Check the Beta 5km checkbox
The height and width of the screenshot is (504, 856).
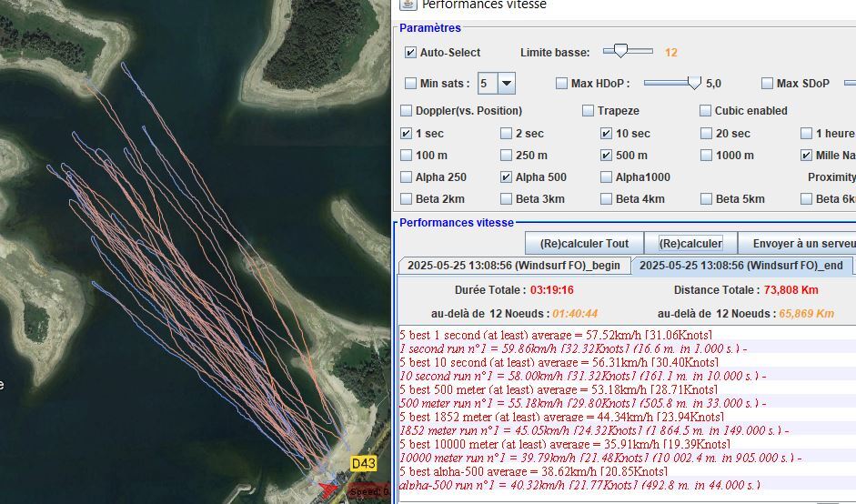point(707,198)
